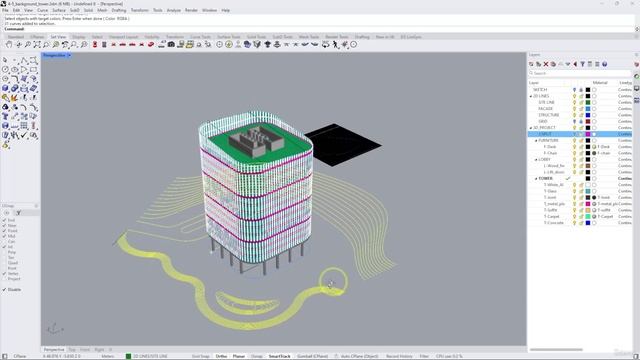Select the pointer arrow tool in left toolbar

5,60
